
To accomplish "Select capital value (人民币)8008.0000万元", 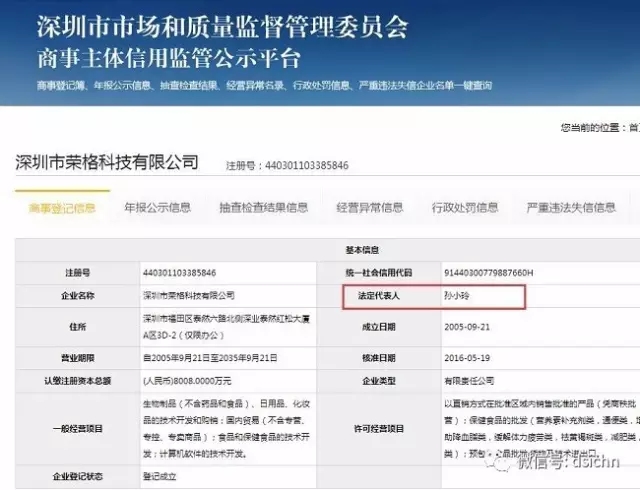I will 187,381.
